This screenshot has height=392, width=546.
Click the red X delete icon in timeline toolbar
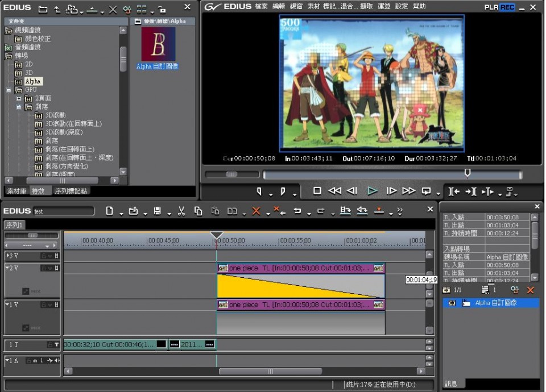[256, 211]
